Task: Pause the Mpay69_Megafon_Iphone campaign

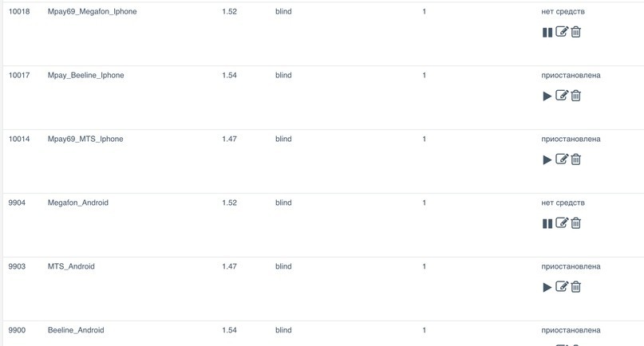Action: click(x=547, y=33)
